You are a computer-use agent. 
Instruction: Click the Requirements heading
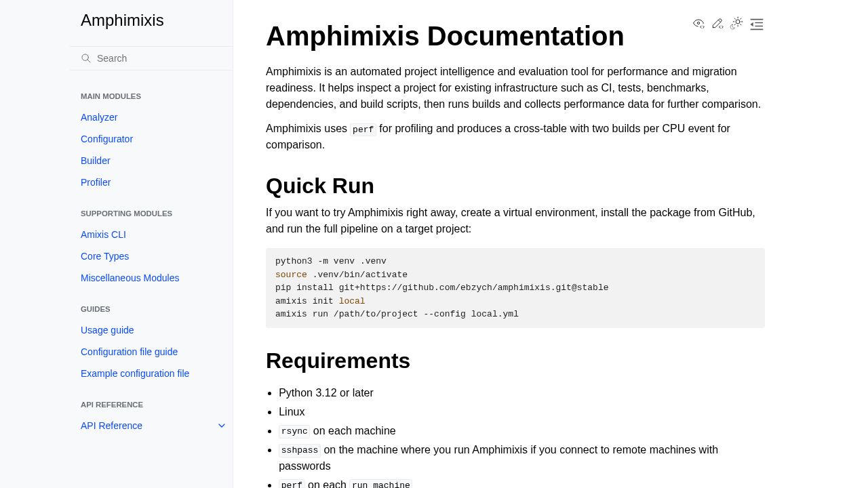click(338, 361)
